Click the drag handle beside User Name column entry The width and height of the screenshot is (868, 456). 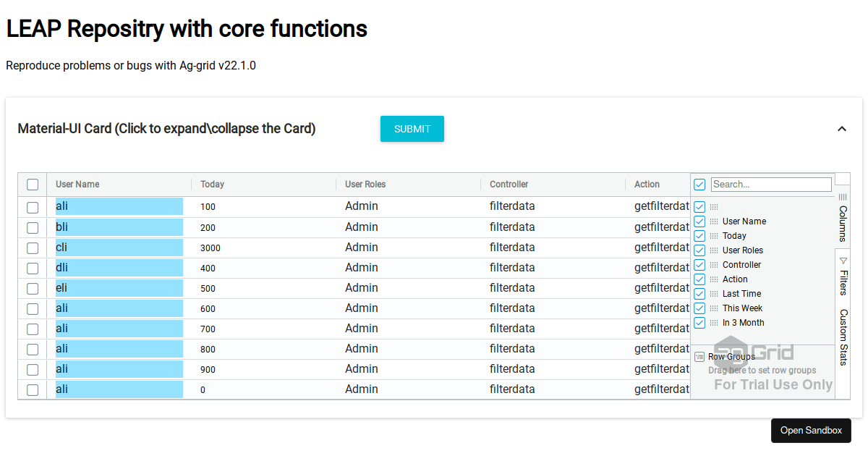tap(713, 221)
